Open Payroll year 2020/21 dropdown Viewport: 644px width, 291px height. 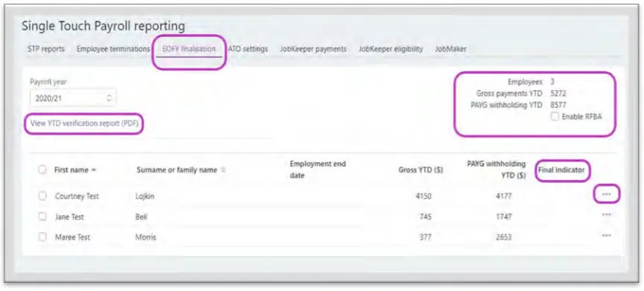click(x=73, y=98)
